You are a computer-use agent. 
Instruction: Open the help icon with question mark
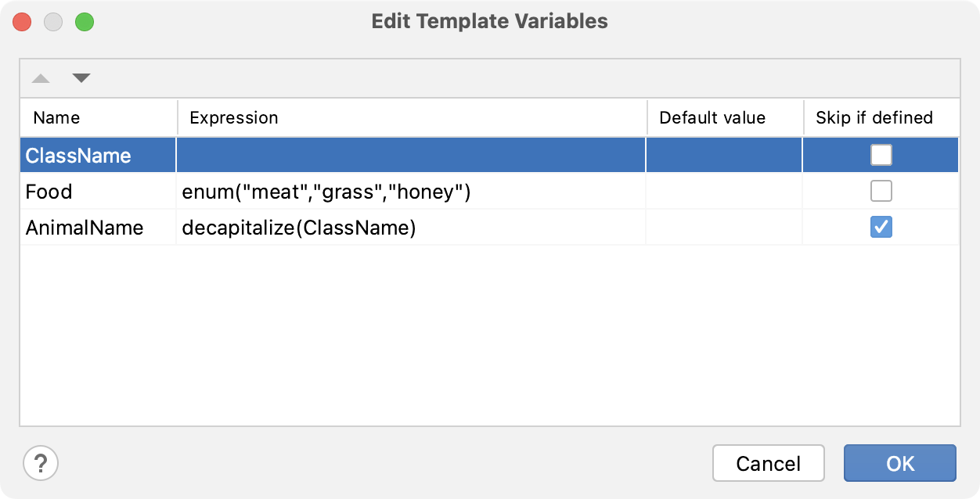[x=40, y=463]
